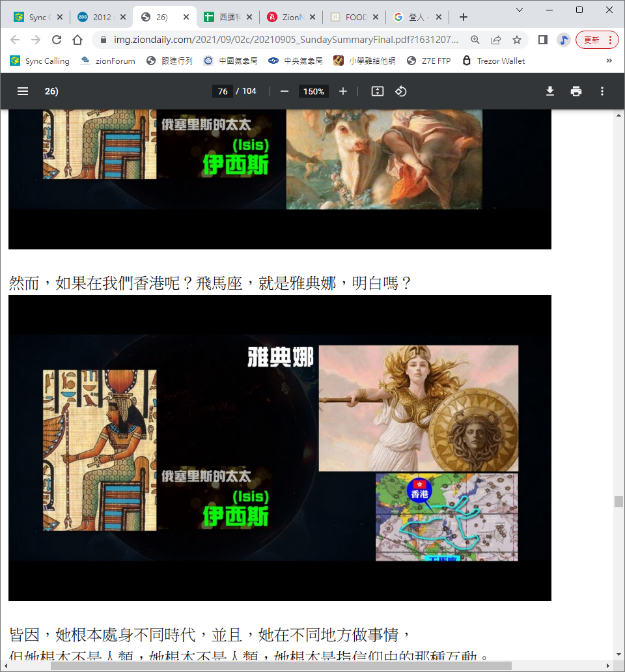Open the Sync Calling bookmark
Viewport: 625px width, 672px height.
click(40, 61)
